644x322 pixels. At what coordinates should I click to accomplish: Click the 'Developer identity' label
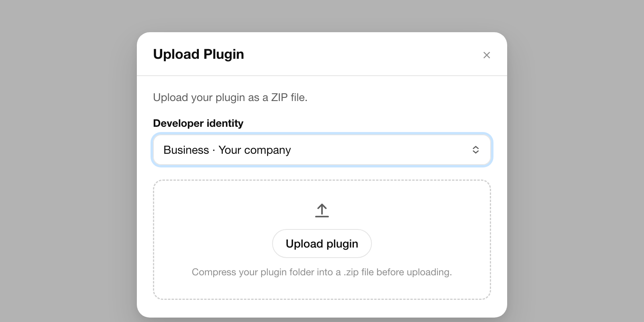[x=198, y=123]
